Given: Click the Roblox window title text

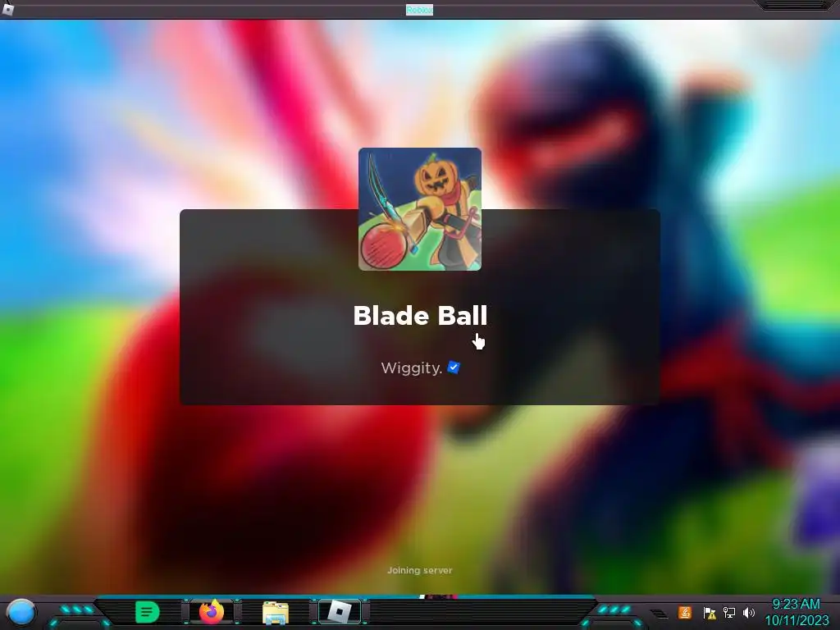Looking at the screenshot, I should 419,10.
